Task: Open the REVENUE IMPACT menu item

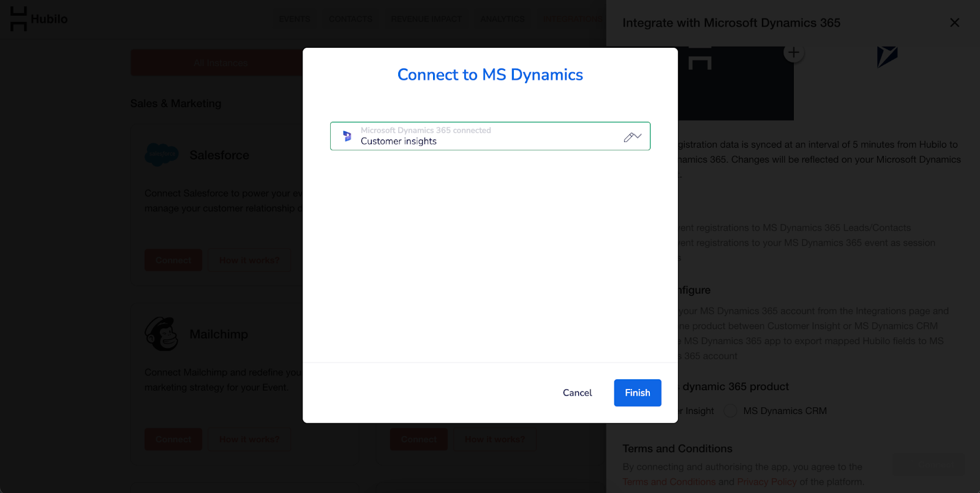Action: [426, 19]
